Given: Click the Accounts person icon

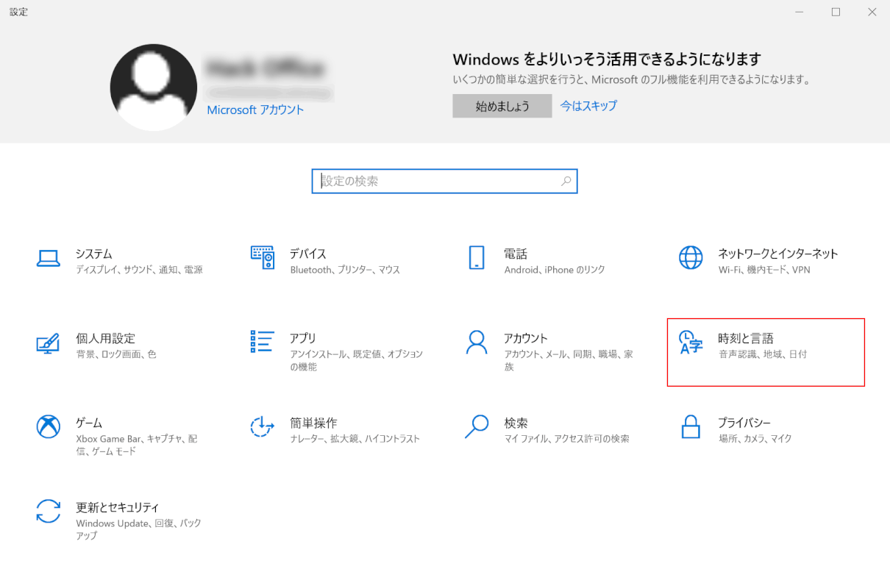Looking at the screenshot, I should pos(477,342).
